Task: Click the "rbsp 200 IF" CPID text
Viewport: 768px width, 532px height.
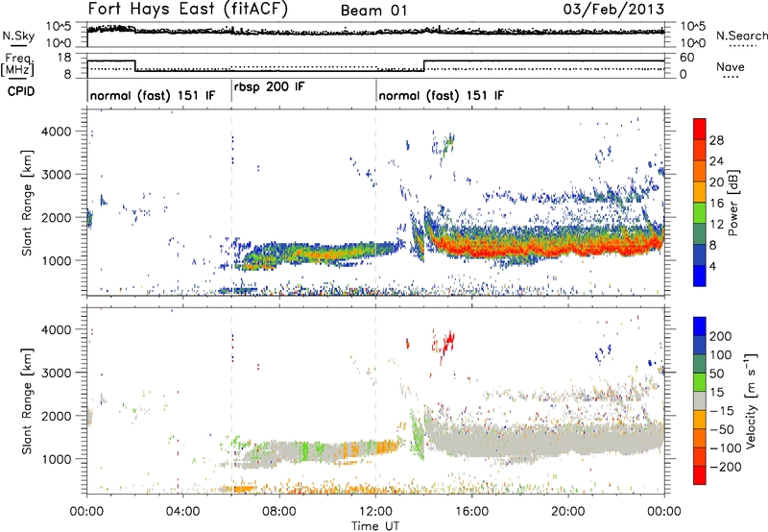Action: click(x=270, y=87)
